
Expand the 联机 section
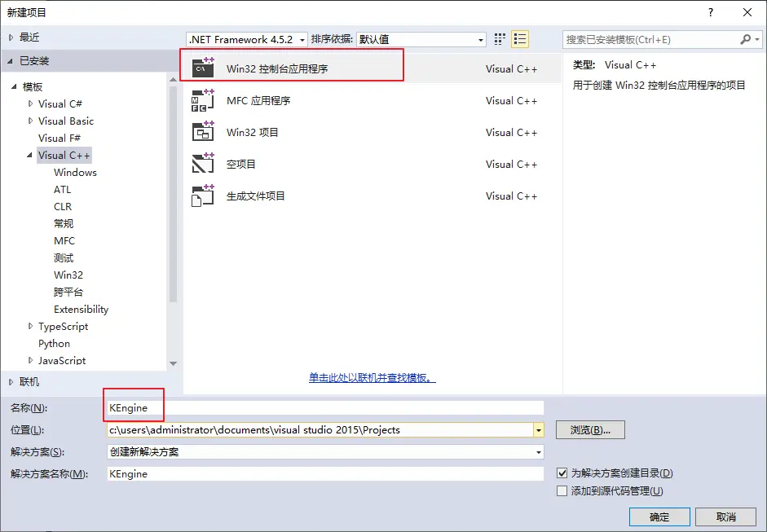11,382
